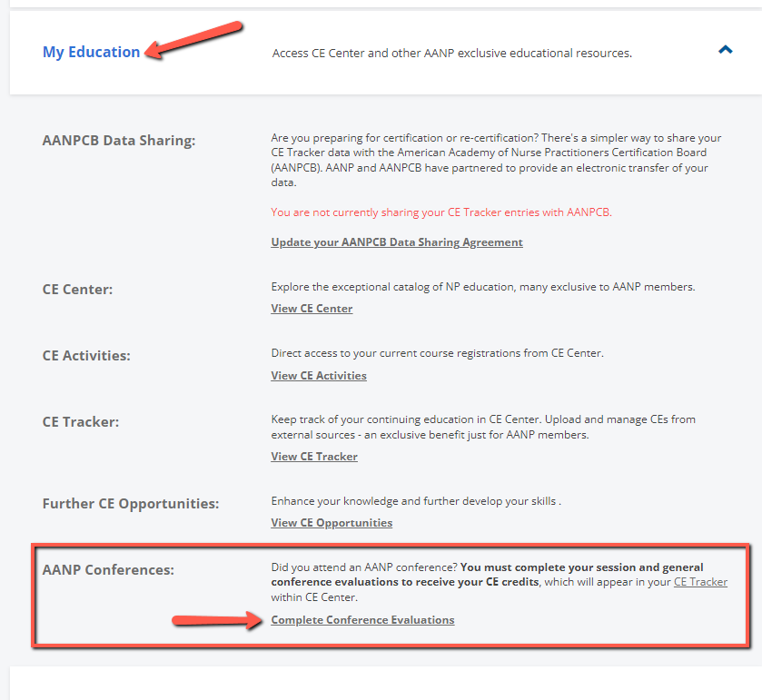Screen dimensions: 762x700
Task: Open View CE Opportunities link
Action: coord(332,523)
